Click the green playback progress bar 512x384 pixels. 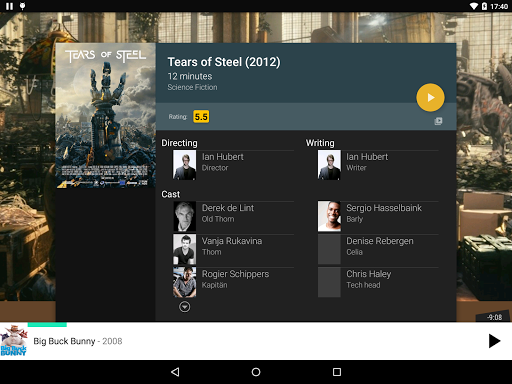pyautogui.click(x=47, y=324)
